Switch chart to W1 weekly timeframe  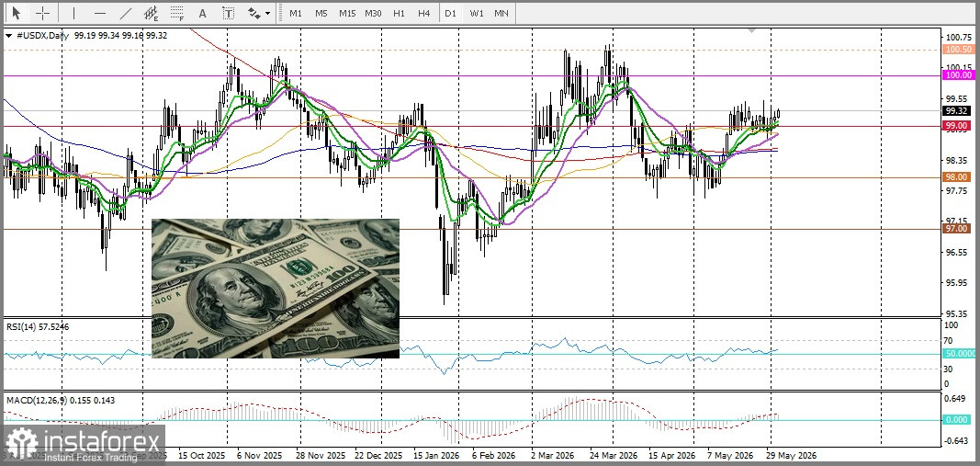coord(477,13)
